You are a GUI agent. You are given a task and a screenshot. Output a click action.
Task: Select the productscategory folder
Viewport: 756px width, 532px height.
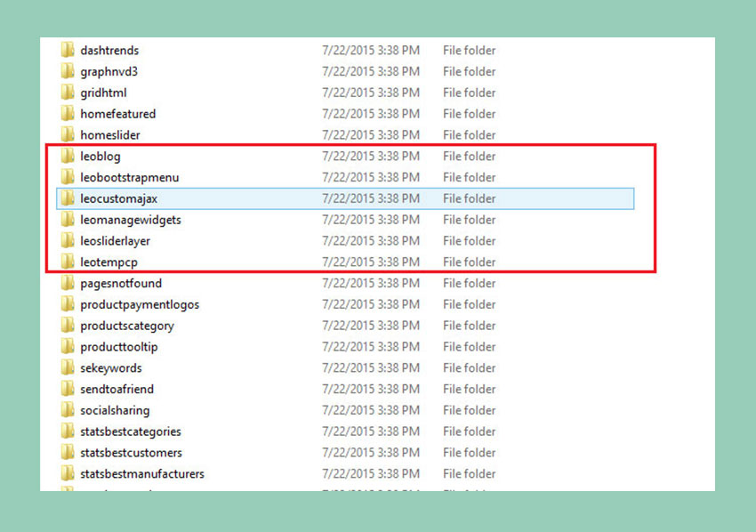click(x=126, y=326)
